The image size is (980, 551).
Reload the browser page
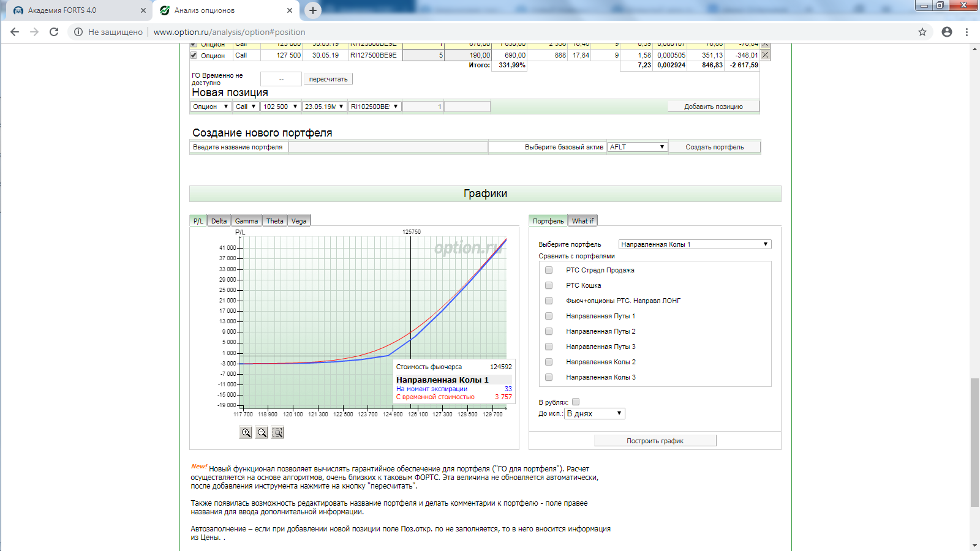54,32
